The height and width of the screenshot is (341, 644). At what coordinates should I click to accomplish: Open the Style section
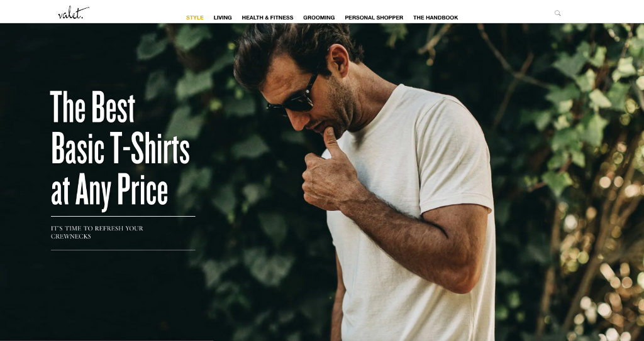pos(195,18)
